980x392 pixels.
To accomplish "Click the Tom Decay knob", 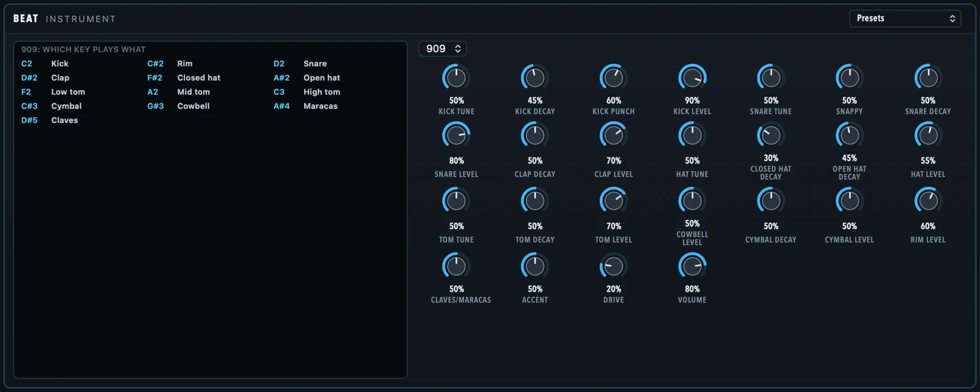I will coord(535,201).
